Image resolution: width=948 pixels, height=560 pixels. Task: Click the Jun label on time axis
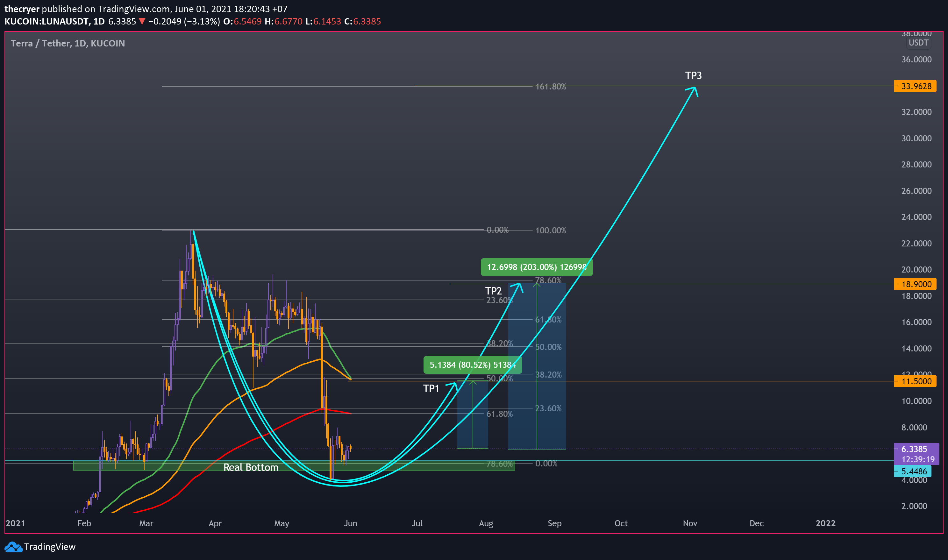(350, 523)
